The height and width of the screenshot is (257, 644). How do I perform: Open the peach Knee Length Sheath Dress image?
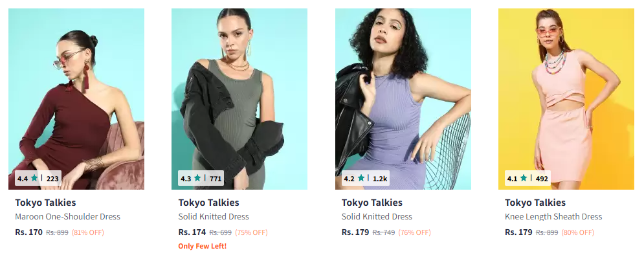pos(566,99)
